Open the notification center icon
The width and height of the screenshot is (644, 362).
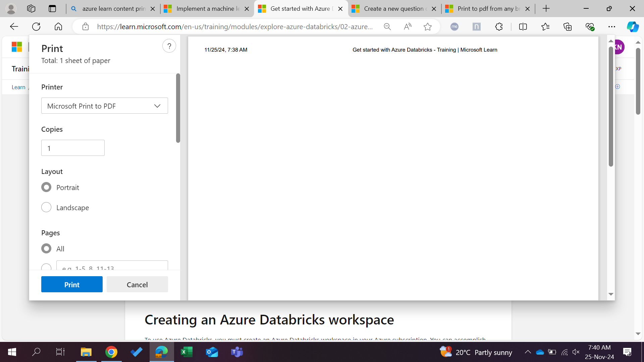(x=627, y=352)
